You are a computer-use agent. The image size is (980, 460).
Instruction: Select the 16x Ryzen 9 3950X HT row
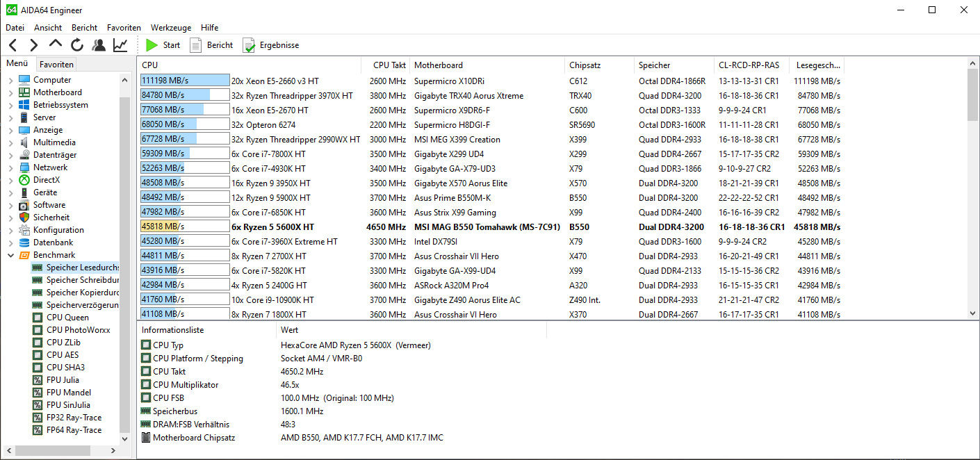491,183
